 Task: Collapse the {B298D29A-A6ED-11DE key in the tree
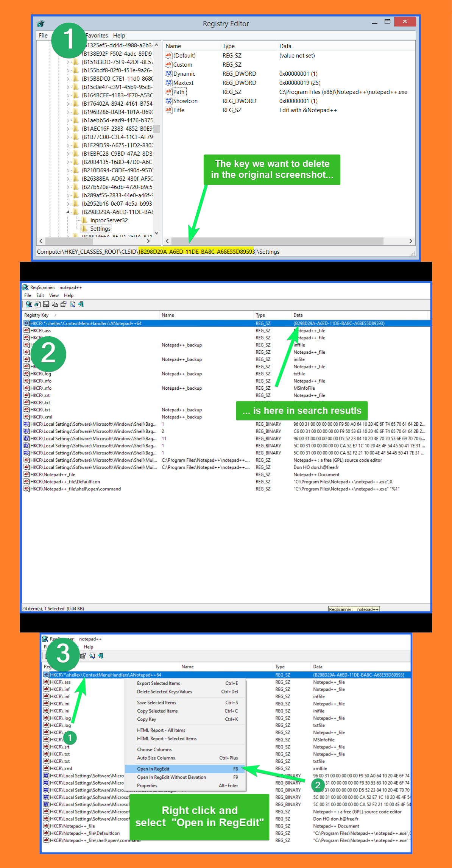[68, 212]
